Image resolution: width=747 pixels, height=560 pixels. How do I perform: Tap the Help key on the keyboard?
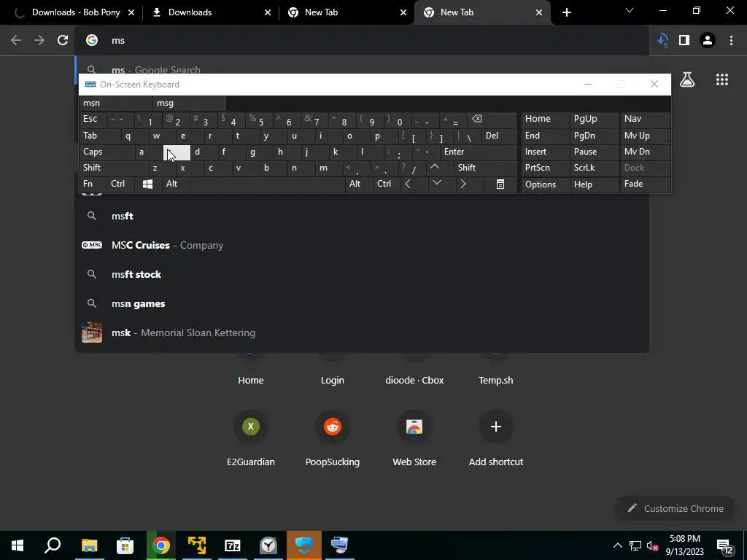pyautogui.click(x=595, y=184)
